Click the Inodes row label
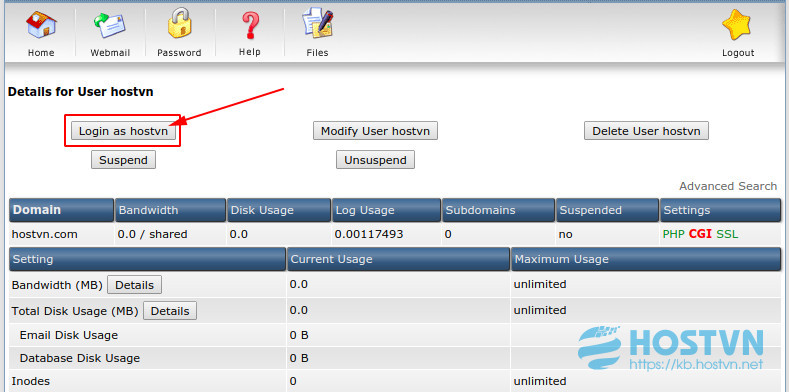This screenshot has width=789, height=392. pos(31,381)
